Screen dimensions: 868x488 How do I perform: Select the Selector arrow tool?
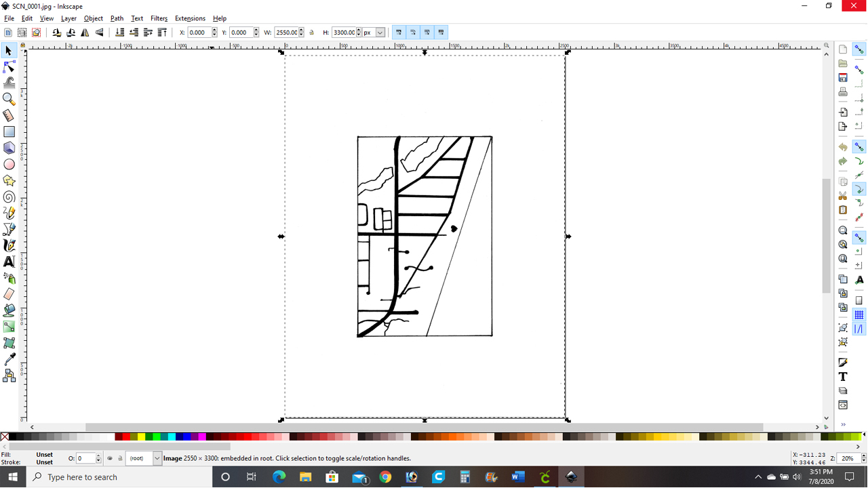click(9, 51)
